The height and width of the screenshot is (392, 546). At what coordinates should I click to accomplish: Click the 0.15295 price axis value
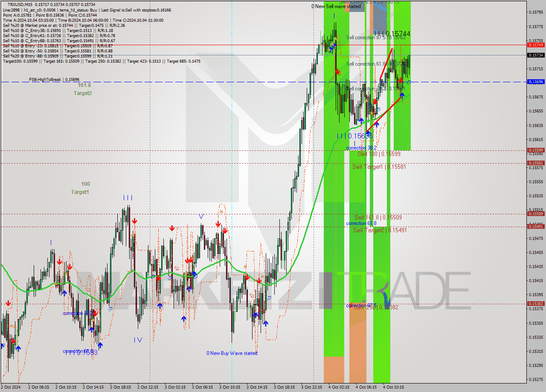535,365
